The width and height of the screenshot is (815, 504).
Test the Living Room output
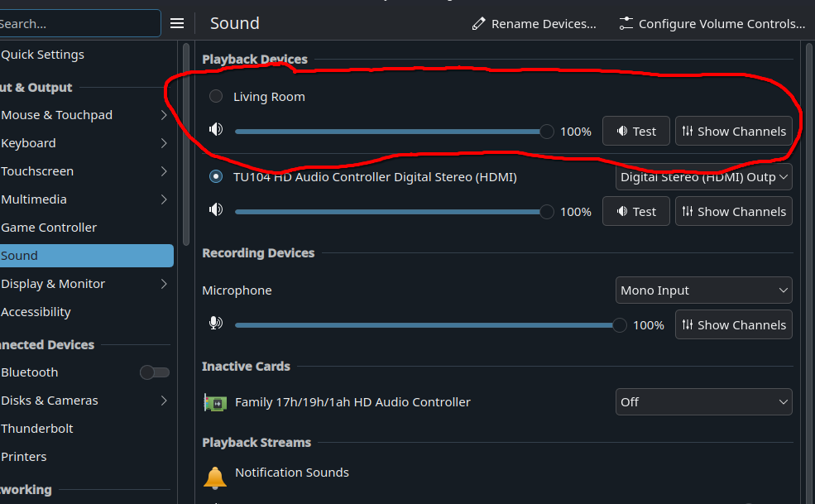636,131
